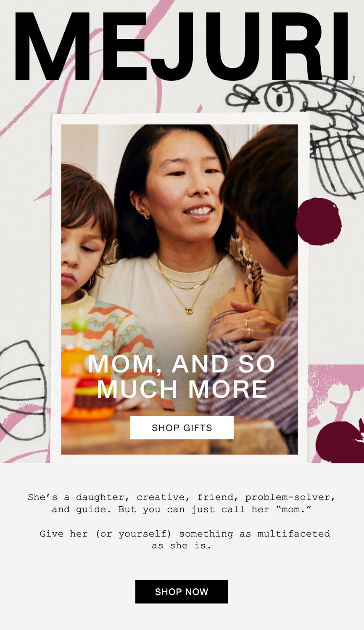The image size is (364, 630).
Task: Click the gold rings on mom's hand
Action: (248, 327)
